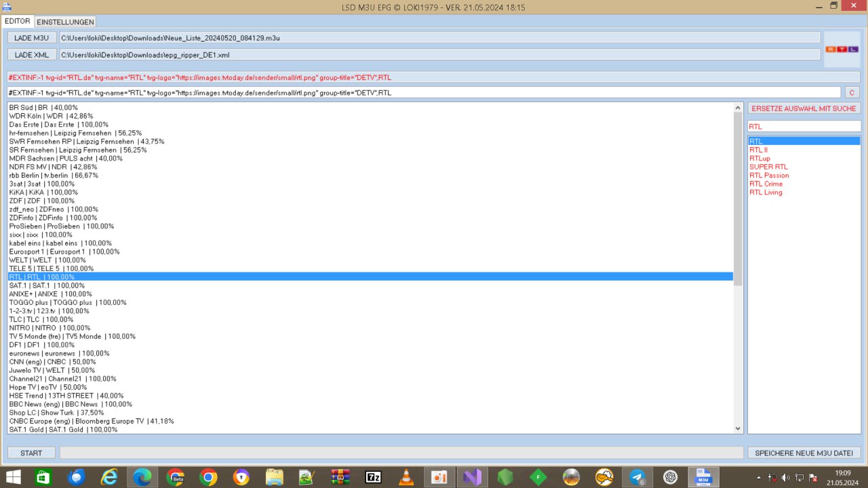
Task: Select highlighted RTL in search results
Action: click(x=804, y=141)
